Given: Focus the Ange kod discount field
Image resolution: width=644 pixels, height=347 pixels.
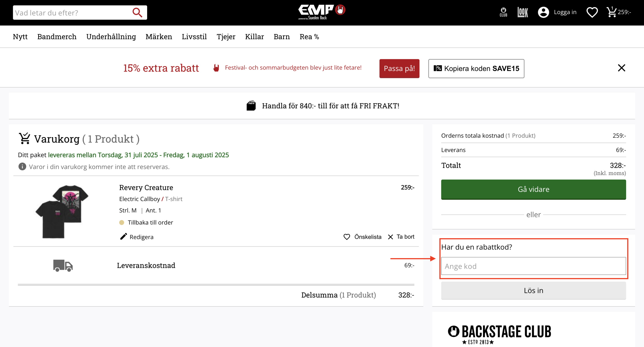Looking at the screenshot, I should [533, 266].
